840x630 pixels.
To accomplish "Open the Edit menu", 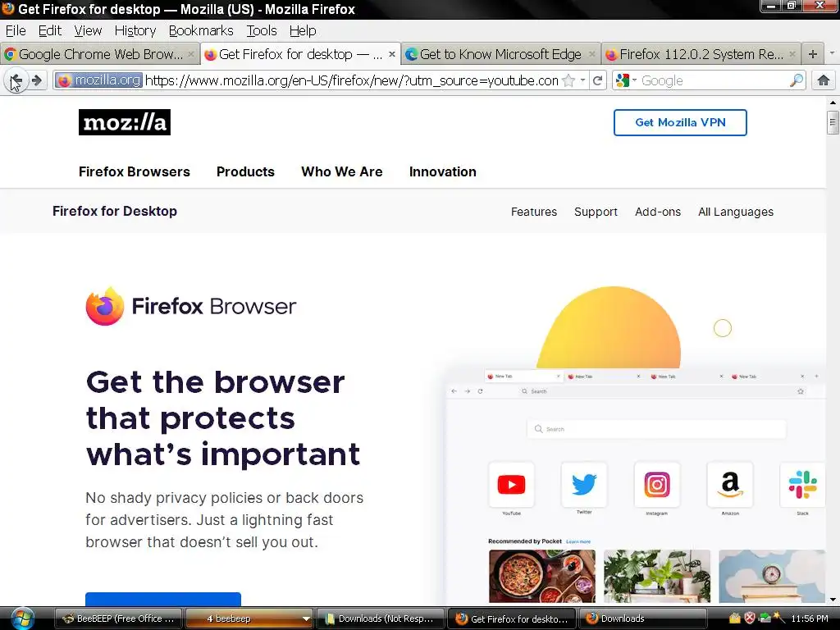I will [50, 30].
